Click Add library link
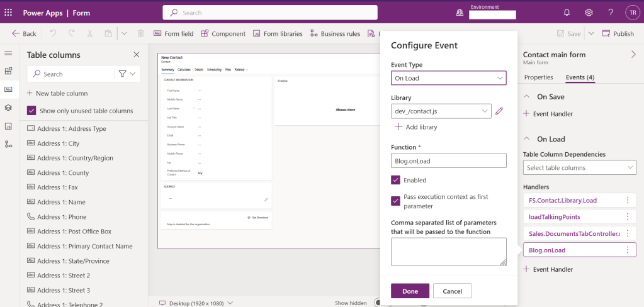This screenshot has height=307, width=644. [415, 127]
